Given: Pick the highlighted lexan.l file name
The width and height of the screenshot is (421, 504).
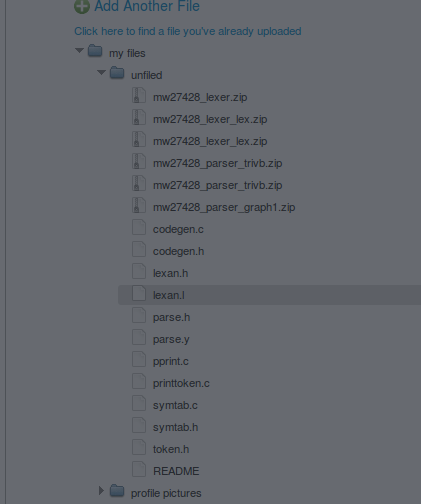Looking at the screenshot, I should (x=169, y=295).
